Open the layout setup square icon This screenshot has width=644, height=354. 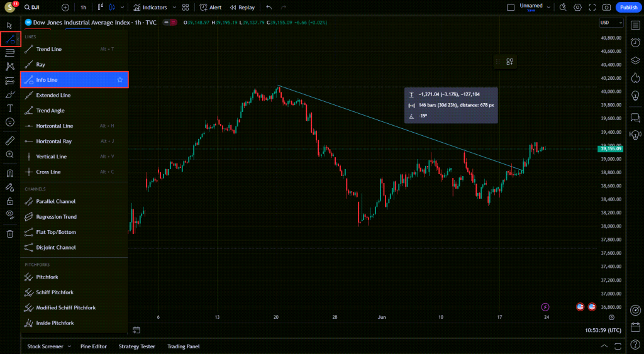click(x=511, y=8)
